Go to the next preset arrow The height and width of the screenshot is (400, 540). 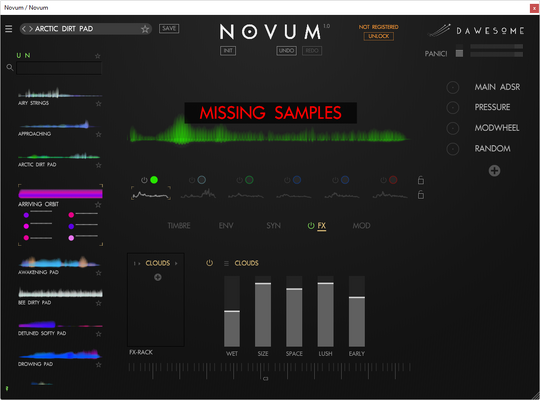pos(31,29)
